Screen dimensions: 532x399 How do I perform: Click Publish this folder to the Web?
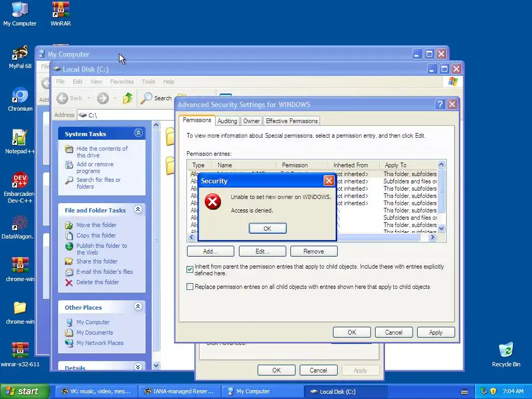[101, 249]
